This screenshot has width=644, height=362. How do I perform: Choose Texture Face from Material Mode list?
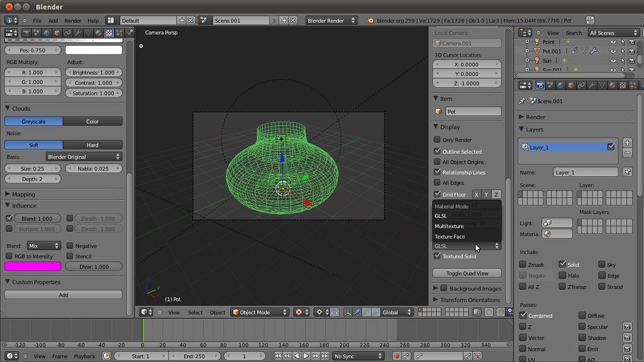point(467,236)
